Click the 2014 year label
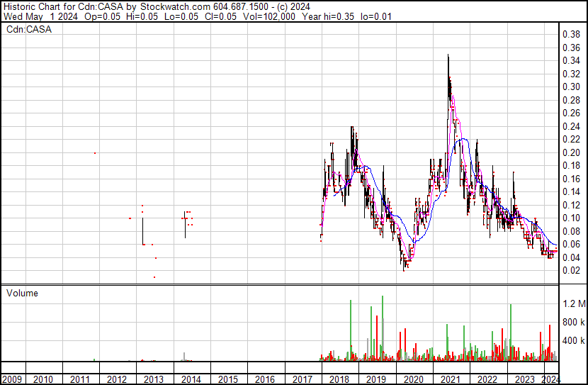 point(191,379)
